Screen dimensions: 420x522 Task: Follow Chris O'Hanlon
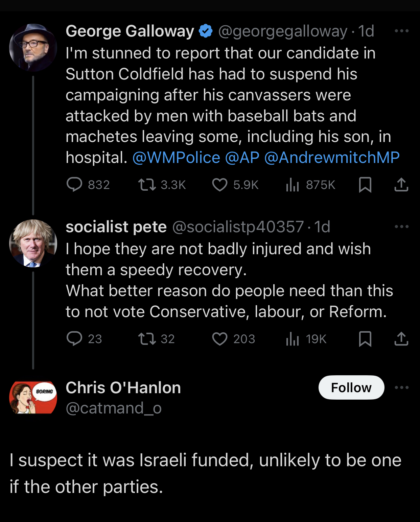pos(351,387)
